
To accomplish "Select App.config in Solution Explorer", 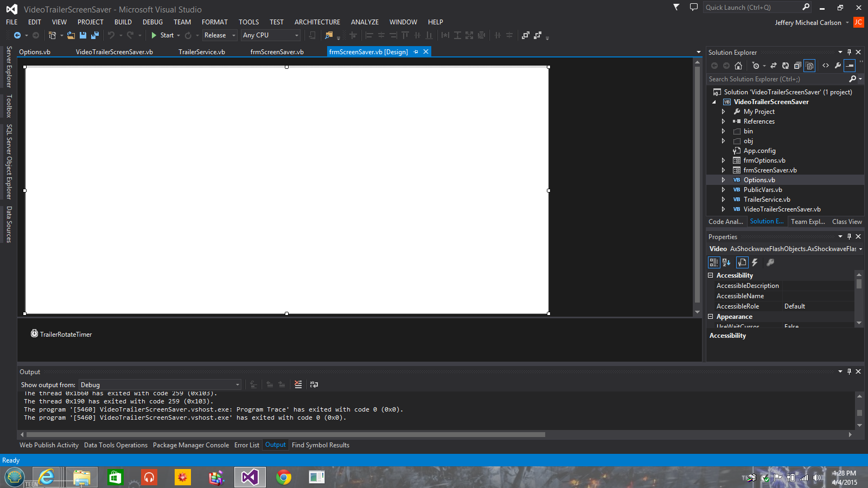I will click(759, 151).
